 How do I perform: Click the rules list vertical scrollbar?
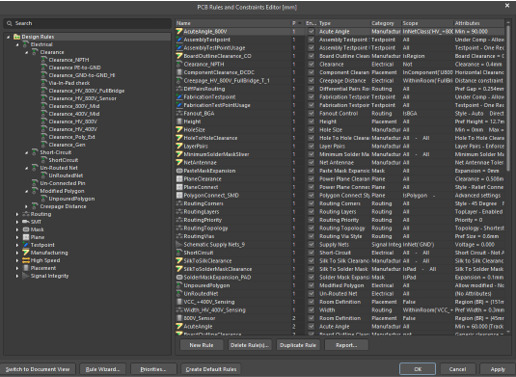[x=508, y=98]
